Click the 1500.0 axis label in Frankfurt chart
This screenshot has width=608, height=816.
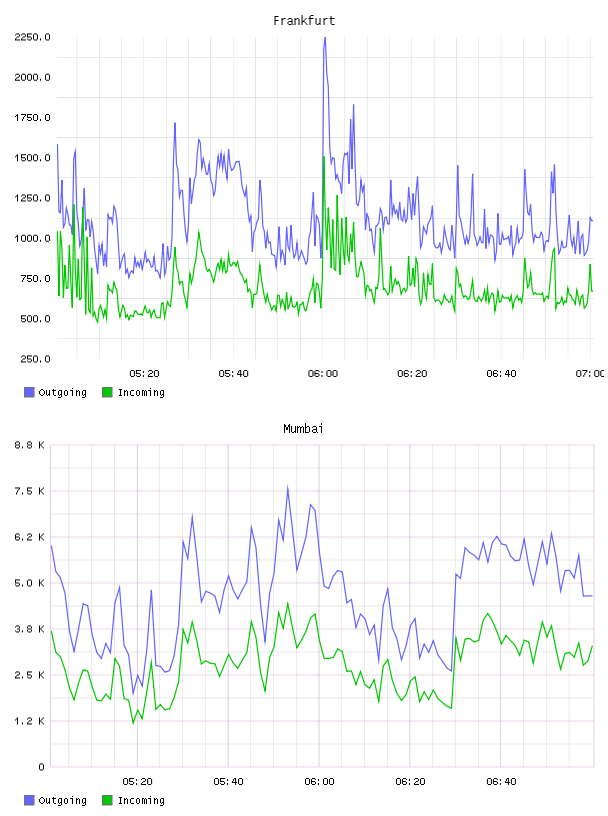pos(32,158)
